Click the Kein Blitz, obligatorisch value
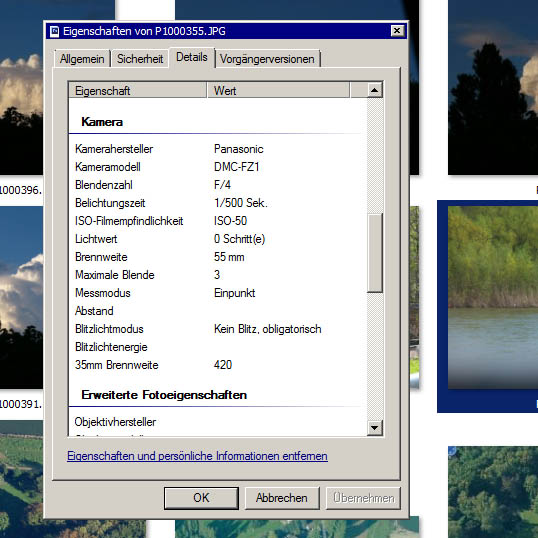 (x=268, y=329)
